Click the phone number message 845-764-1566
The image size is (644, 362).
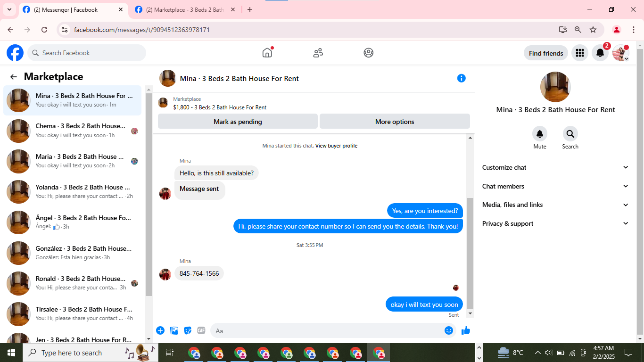(199, 273)
